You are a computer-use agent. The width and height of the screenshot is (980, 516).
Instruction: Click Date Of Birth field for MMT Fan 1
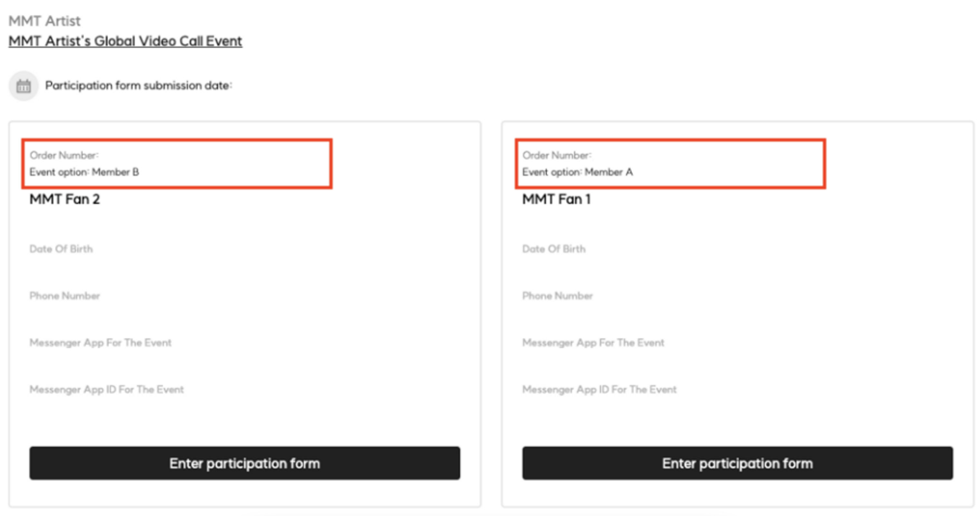click(554, 249)
